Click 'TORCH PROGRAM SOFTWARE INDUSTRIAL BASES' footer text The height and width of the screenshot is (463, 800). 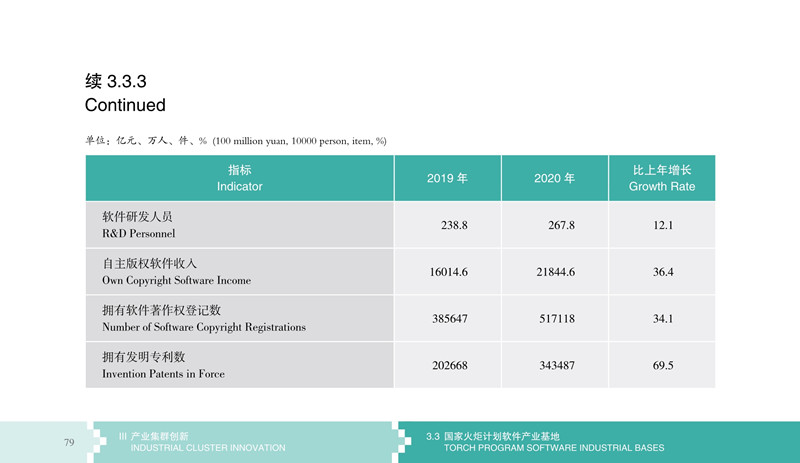554,448
